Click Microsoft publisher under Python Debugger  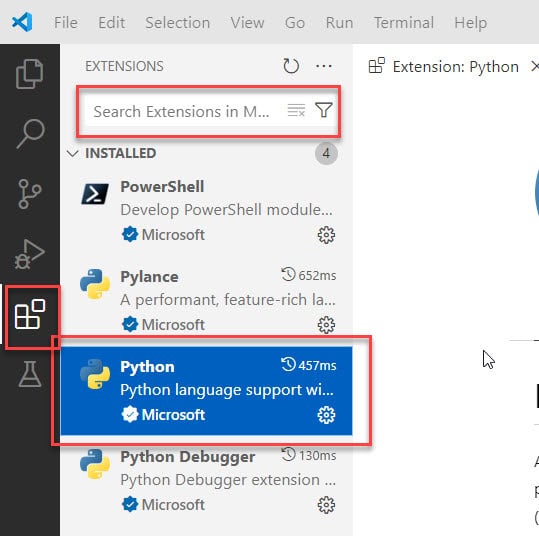click(x=173, y=505)
